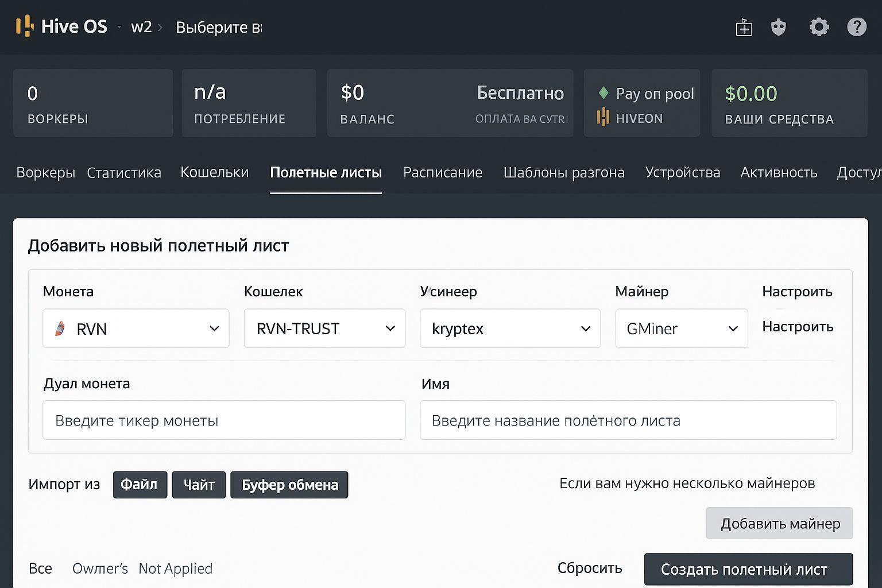
Task: Open help with the question mark icon
Action: (x=857, y=27)
